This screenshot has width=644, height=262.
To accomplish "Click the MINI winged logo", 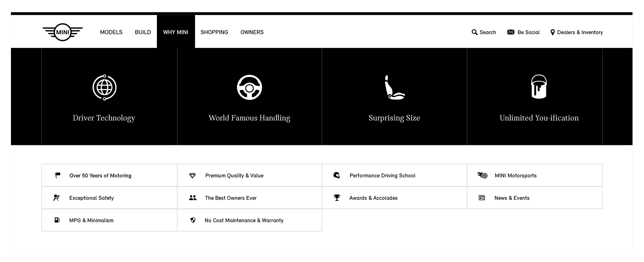I will pyautogui.click(x=62, y=32).
